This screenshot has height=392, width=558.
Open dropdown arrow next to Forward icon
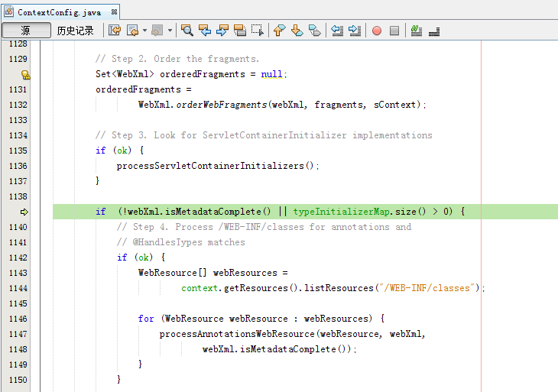(170, 31)
